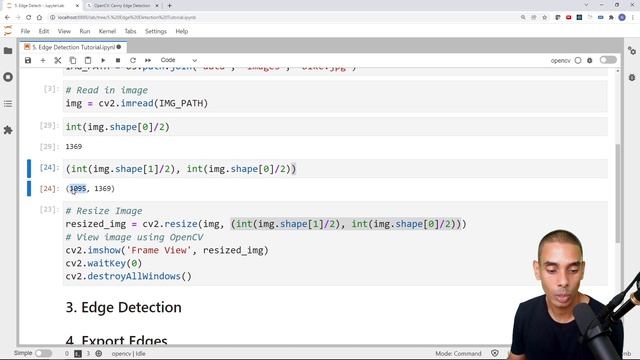Paste cell from clipboard in the toolbar
The height and width of the screenshot is (360, 640).
tap(88, 60)
